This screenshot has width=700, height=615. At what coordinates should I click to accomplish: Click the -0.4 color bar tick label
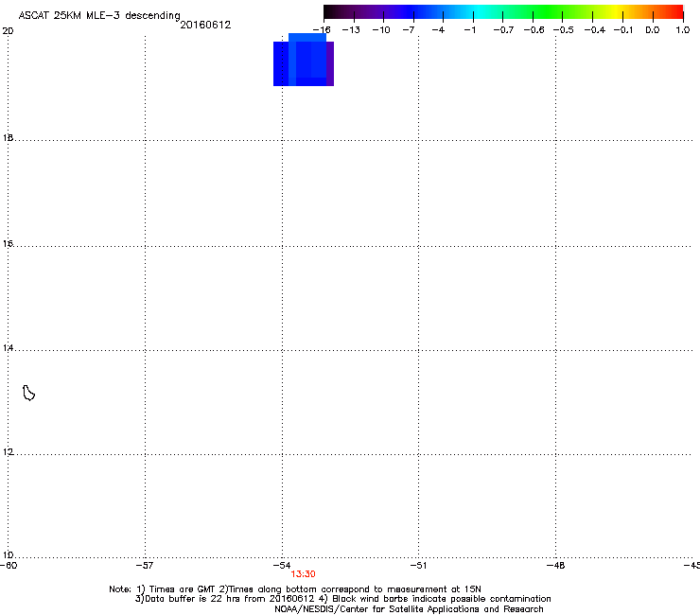[595, 30]
